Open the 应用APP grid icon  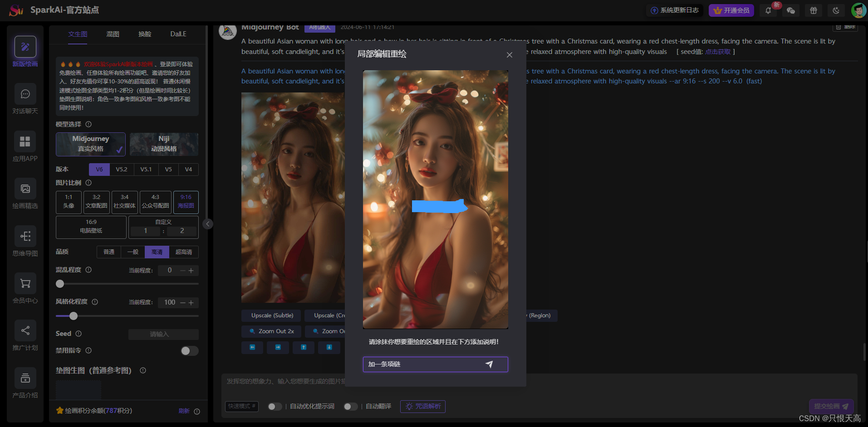[x=25, y=141]
